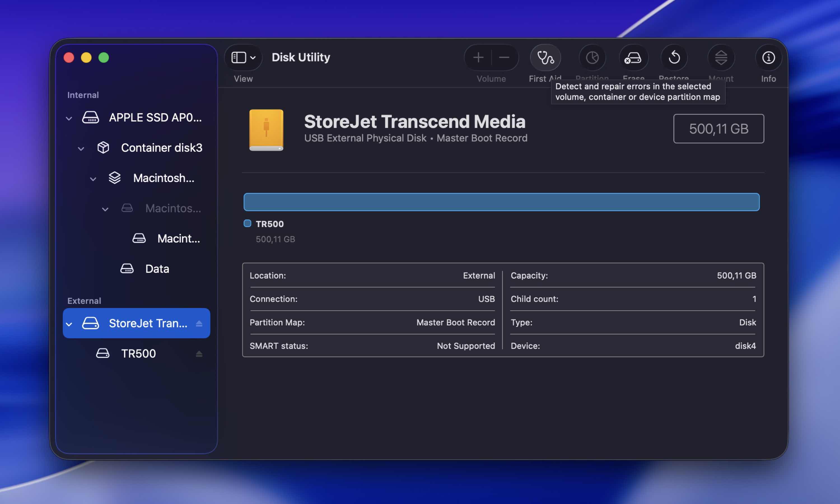Collapse the Container disk3 chevron
The image size is (840, 504).
click(x=81, y=149)
